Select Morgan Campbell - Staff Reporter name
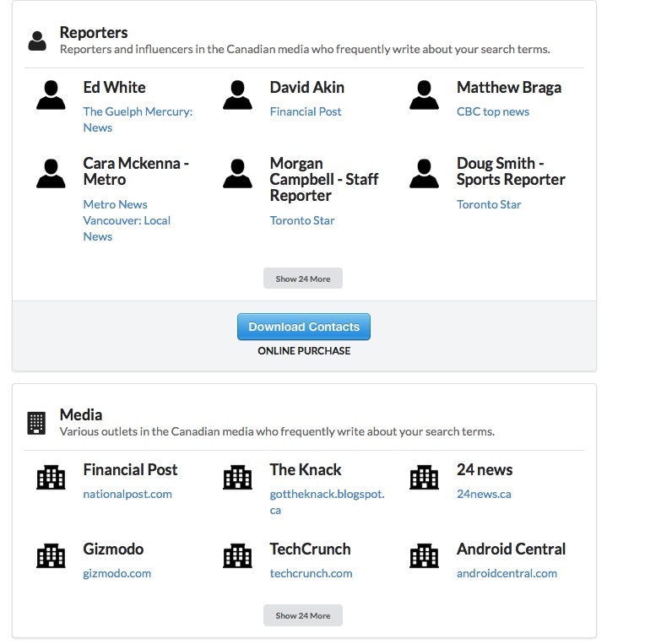The image size is (672, 644). tap(324, 180)
